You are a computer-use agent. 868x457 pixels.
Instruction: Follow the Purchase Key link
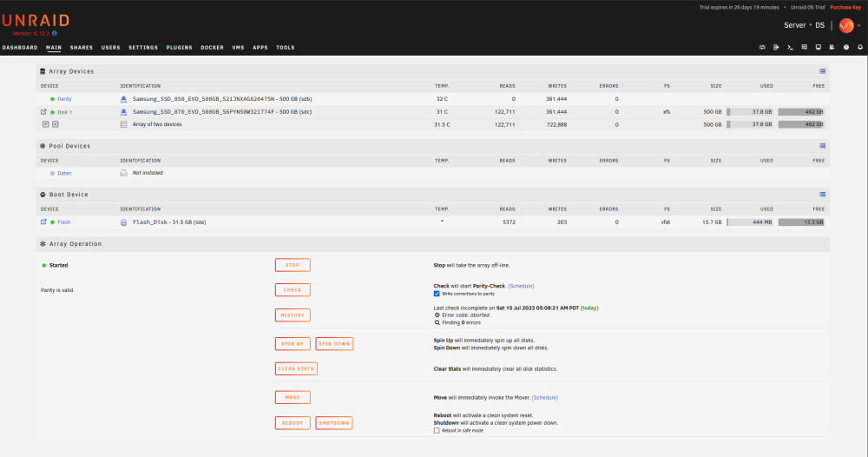point(845,7)
